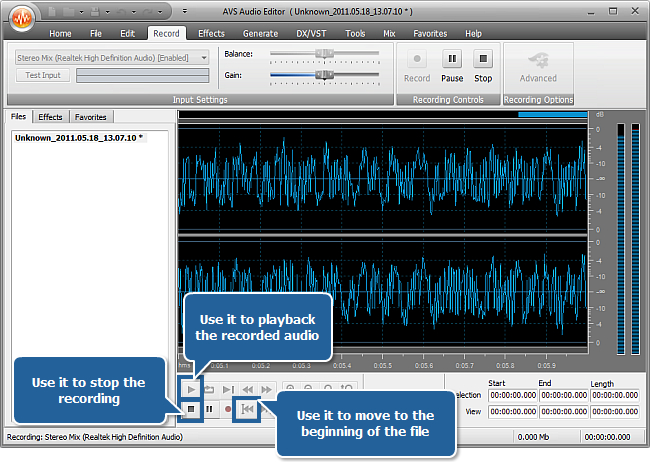Open the Edit ribbon tab

click(x=127, y=34)
